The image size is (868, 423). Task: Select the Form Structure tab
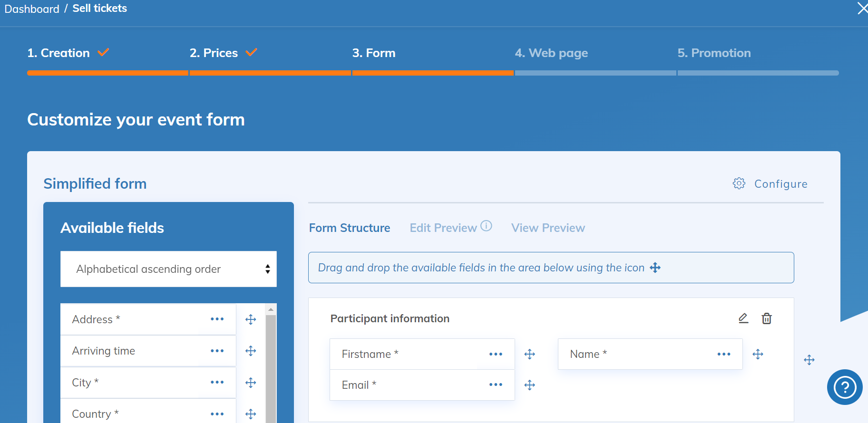coord(350,228)
